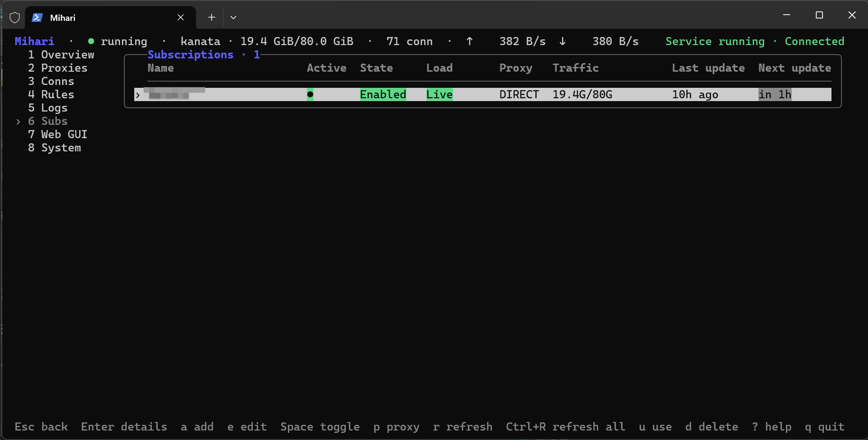
Task: Click the 19.4 GiB/80.0 GiB usage text
Action: pyautogui.click(x=297, y=41)
